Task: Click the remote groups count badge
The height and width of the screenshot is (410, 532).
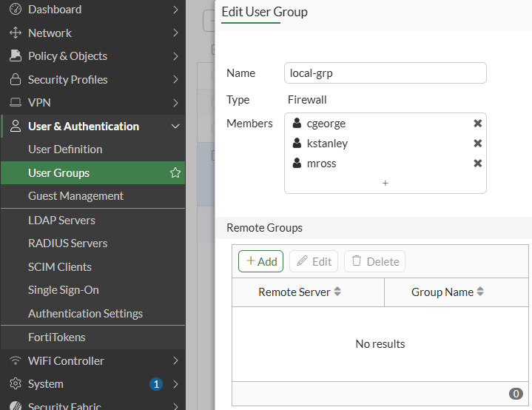Action: click(516, 394)
